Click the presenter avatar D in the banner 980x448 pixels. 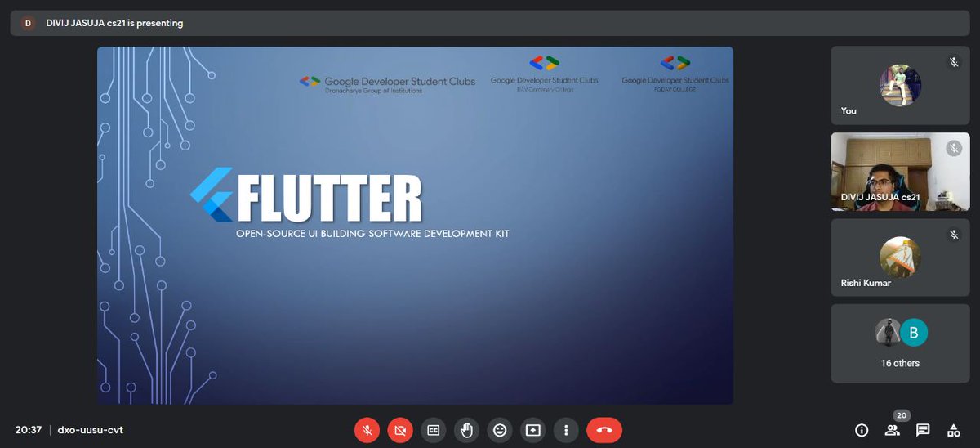28,23
